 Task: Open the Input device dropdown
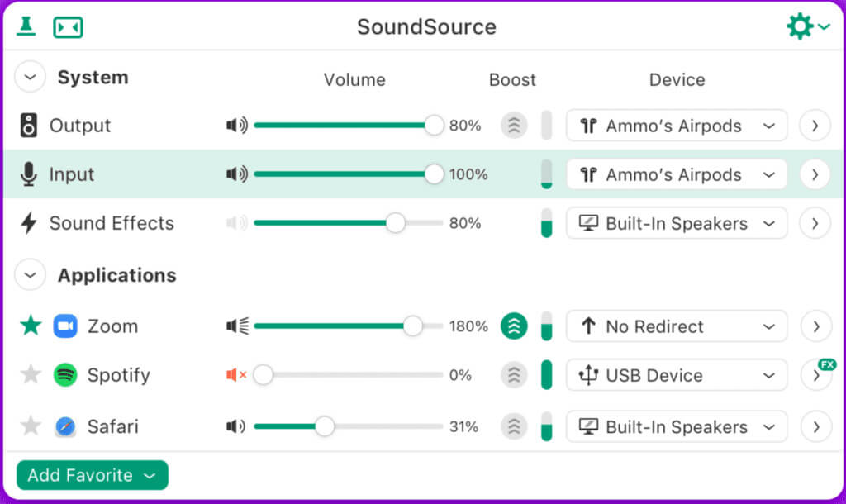tap(677, 174)
